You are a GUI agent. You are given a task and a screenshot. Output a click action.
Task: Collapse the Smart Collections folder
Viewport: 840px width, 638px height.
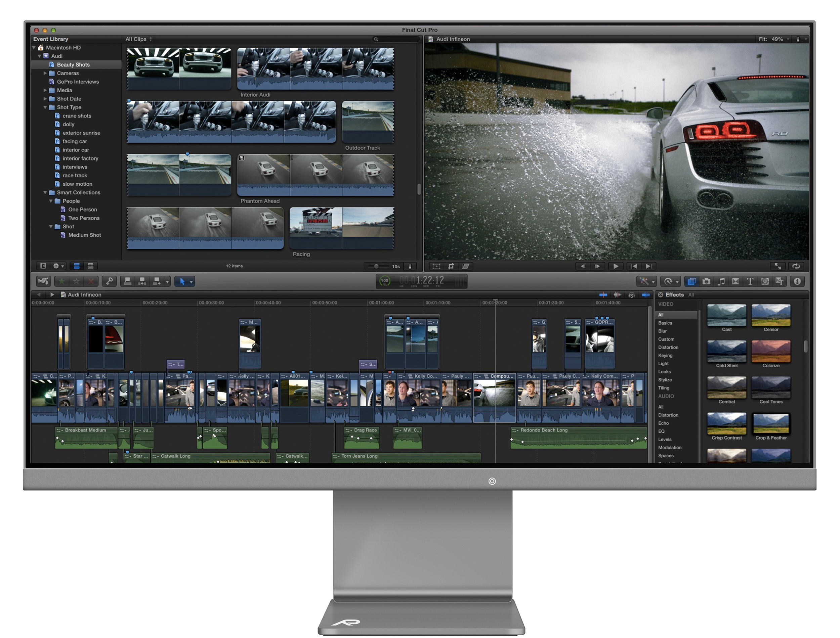coord(45,192)
